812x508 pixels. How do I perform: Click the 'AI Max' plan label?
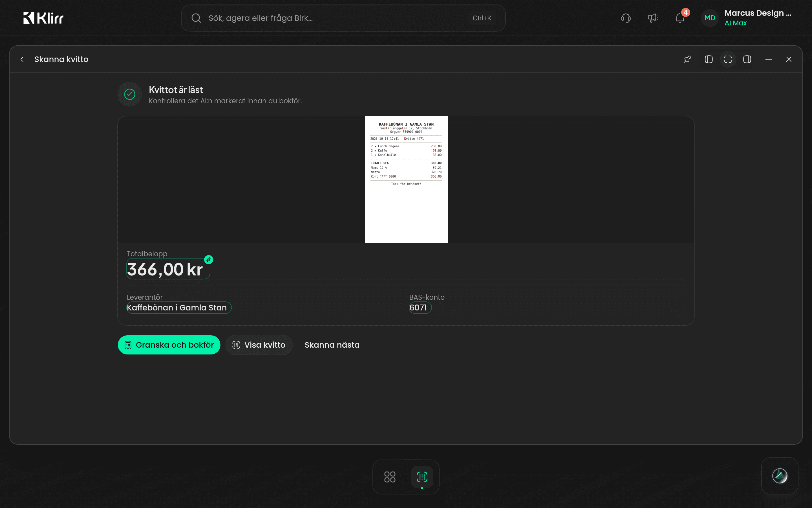(x=736, y=23)
